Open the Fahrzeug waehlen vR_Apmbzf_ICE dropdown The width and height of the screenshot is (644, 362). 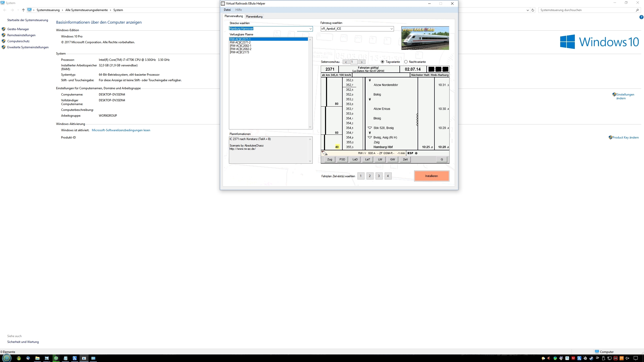click(x=391, y=29)
